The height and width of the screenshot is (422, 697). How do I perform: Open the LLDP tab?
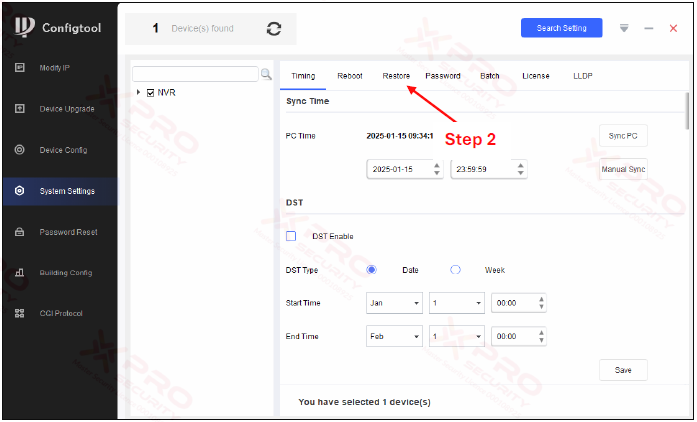[x=583, y=76]
